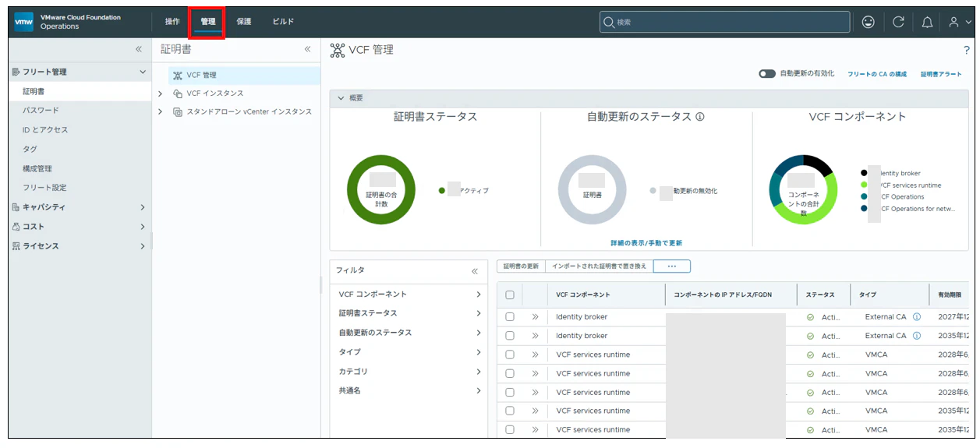Screen dimensions: 980x448
Task: Expand スタンドアローン vCenter インスタンス node
Action: [x=160, y=111]
